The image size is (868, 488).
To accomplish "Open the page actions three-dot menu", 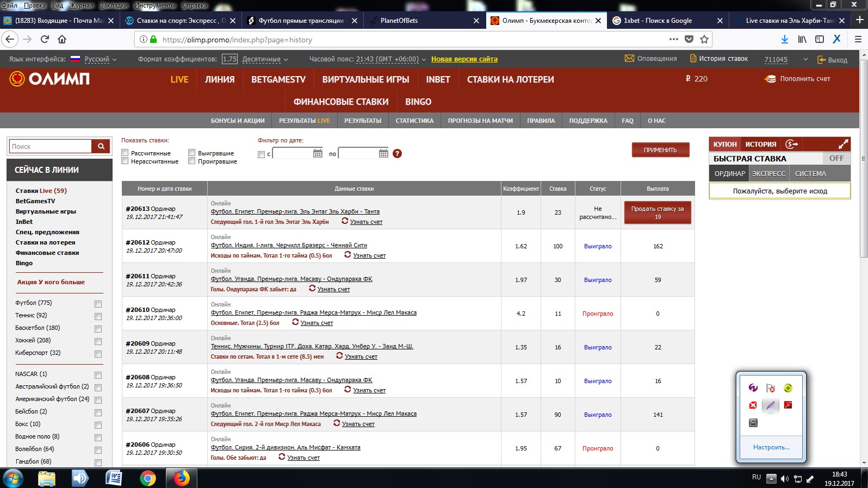I will [674, 39].
